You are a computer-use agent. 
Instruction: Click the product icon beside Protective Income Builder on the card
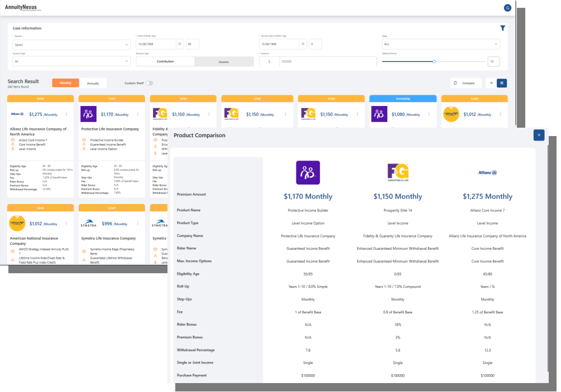point(84,140)
